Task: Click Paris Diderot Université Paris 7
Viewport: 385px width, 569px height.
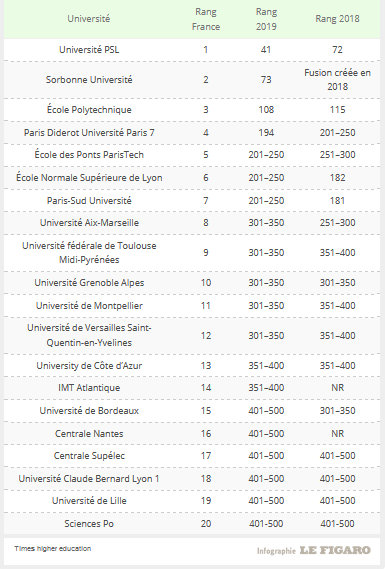Action: (89, 132)
